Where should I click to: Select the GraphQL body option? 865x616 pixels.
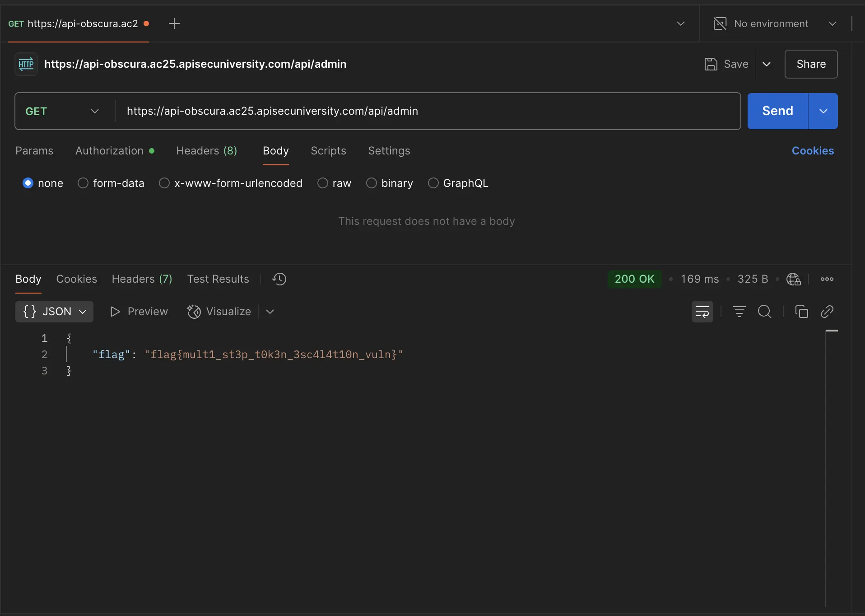click(x=433, y=183)
